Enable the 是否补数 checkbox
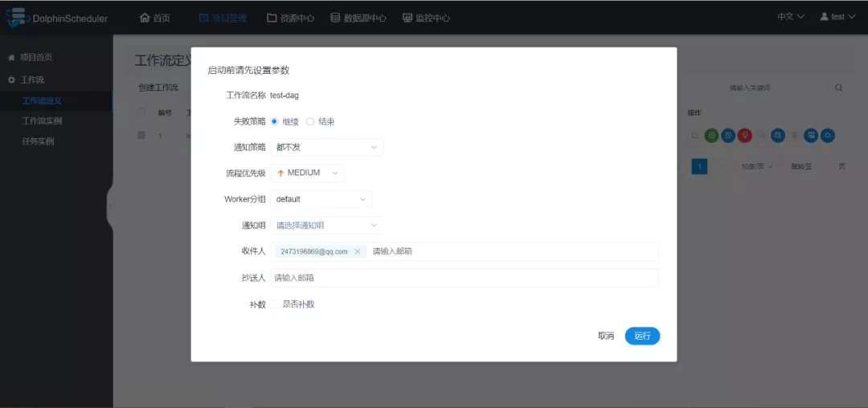Viewport: 868px width, 408px height. pyautogui.click(x=274, y=304)
